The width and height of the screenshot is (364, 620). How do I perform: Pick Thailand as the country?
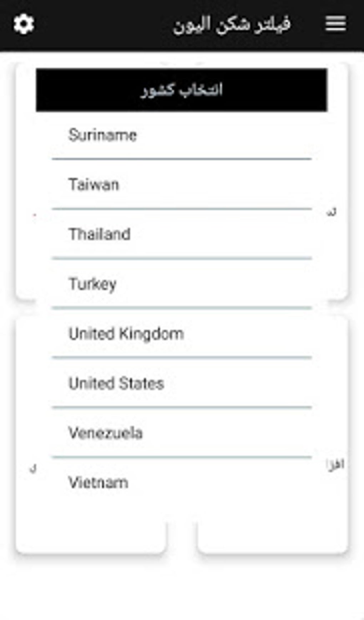click(x=181, y=235)
